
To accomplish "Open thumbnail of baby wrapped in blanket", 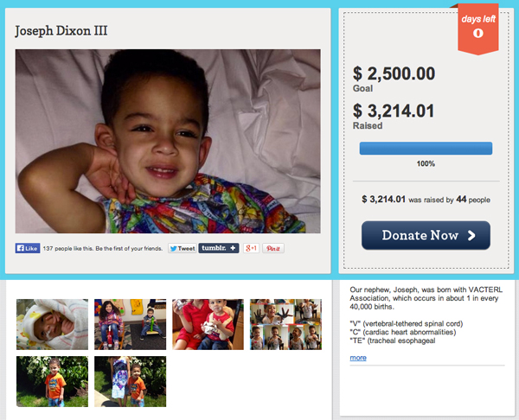I will [x=52, y=324].
